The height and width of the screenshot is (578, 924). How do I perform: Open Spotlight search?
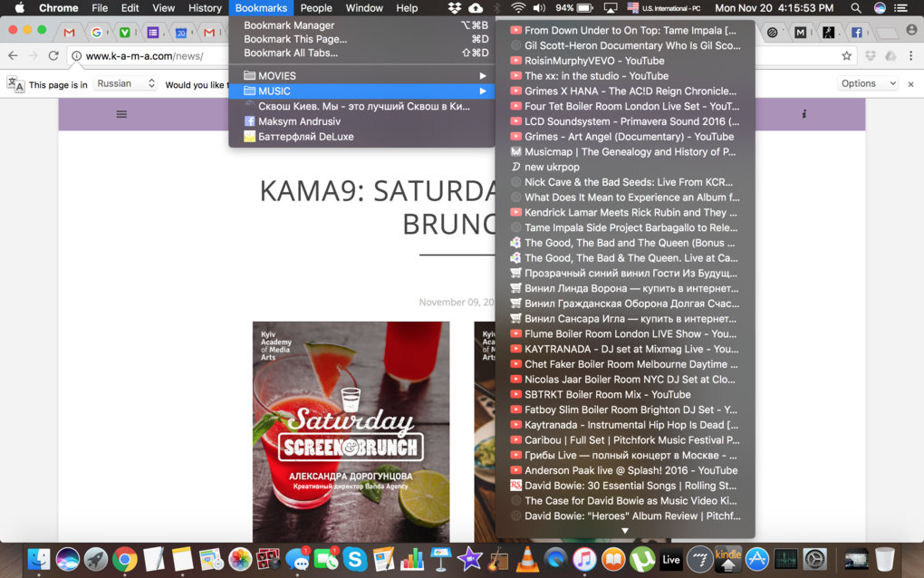tap(856, 7)
